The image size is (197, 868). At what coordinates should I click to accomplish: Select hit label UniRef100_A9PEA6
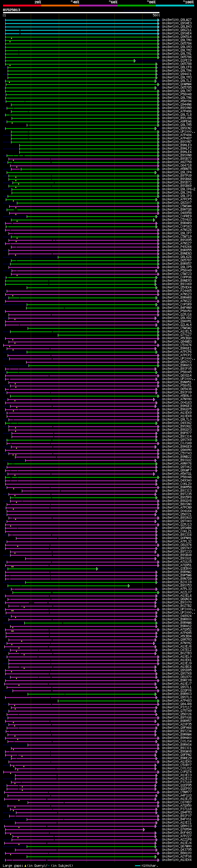(x=177, y=122)
